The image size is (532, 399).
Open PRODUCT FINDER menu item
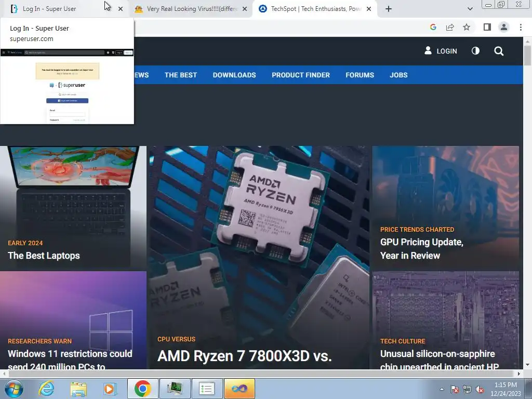(x=301, y=75)
